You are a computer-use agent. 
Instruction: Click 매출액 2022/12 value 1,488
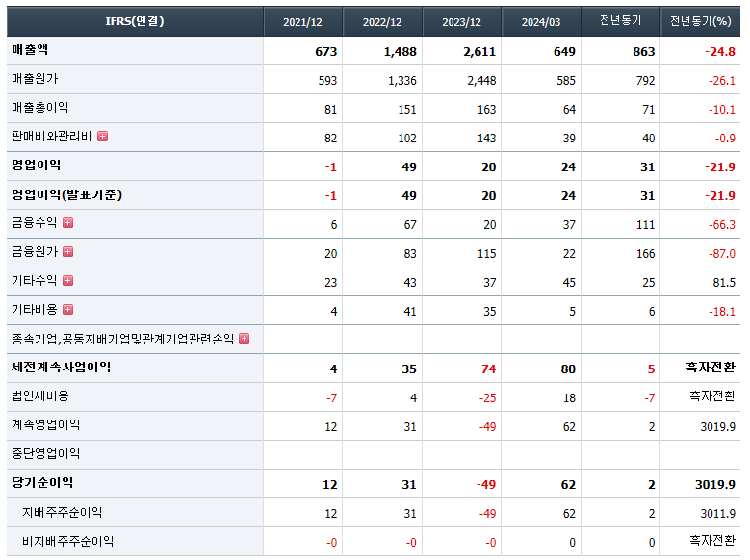pyautogui.click(x=400, y=52)
